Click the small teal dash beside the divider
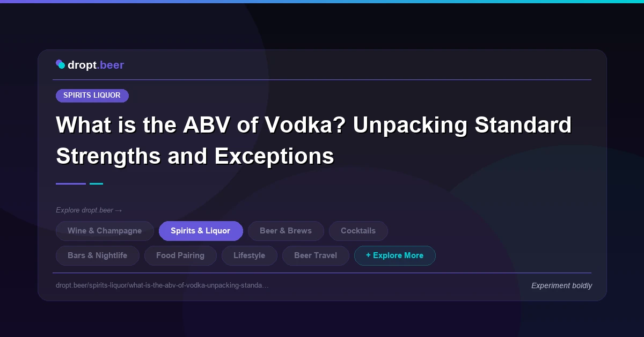Viewport: 644px width, 337px height. pyautogui.click(x=97, y=184)
